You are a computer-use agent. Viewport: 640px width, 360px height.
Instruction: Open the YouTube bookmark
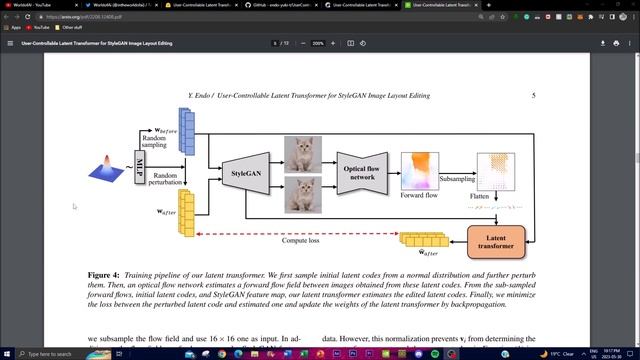(38, 27)
